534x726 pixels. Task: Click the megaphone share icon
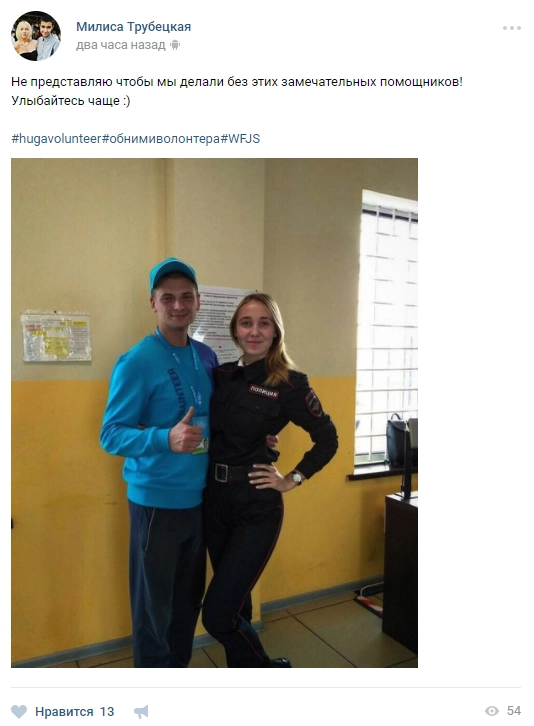coord(141,712)
